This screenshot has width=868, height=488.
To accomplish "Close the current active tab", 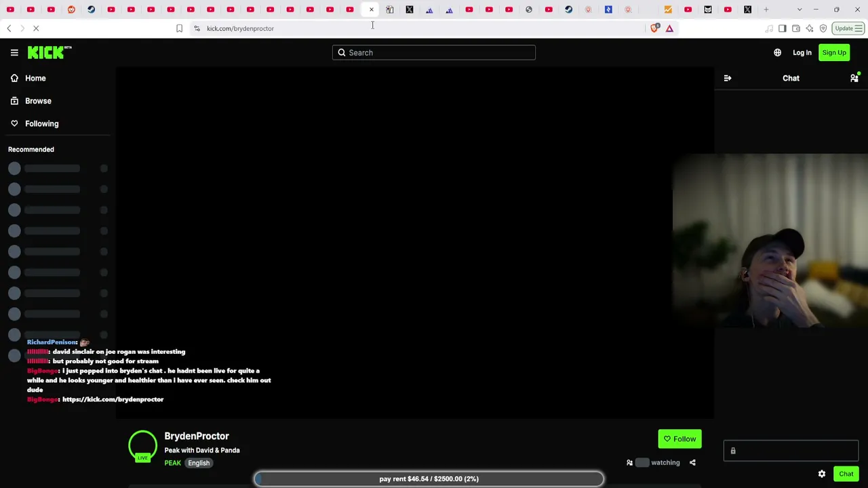I will (x=372, y=9).
